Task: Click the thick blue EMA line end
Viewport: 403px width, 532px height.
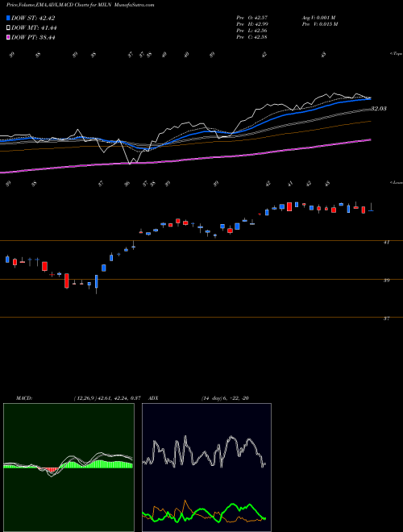Action: pos(369,98)
